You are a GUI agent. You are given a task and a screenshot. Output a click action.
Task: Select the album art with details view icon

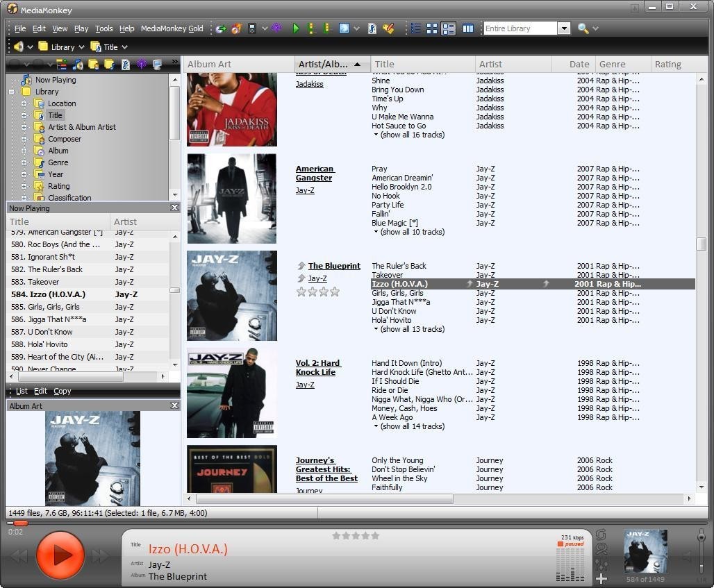click(448, 28)
